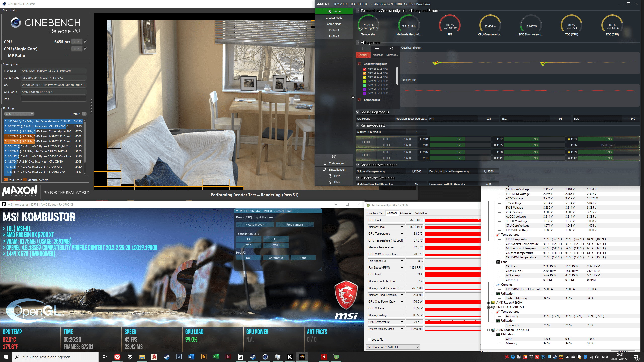
Task: Toggle Kern 2 checkbox in histogram
Action: pyautogui.click(x=364, y=73)
